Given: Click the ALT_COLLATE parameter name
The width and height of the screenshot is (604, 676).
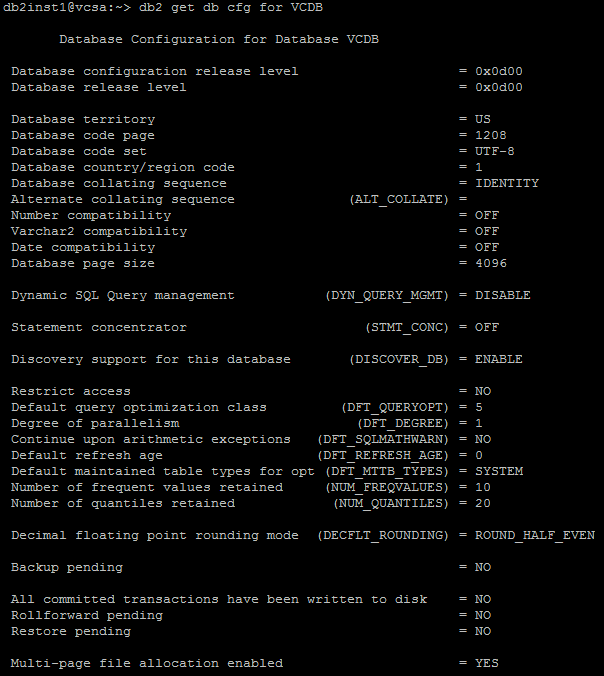Looking at the screenshot, I should click(x=399, y=199).
